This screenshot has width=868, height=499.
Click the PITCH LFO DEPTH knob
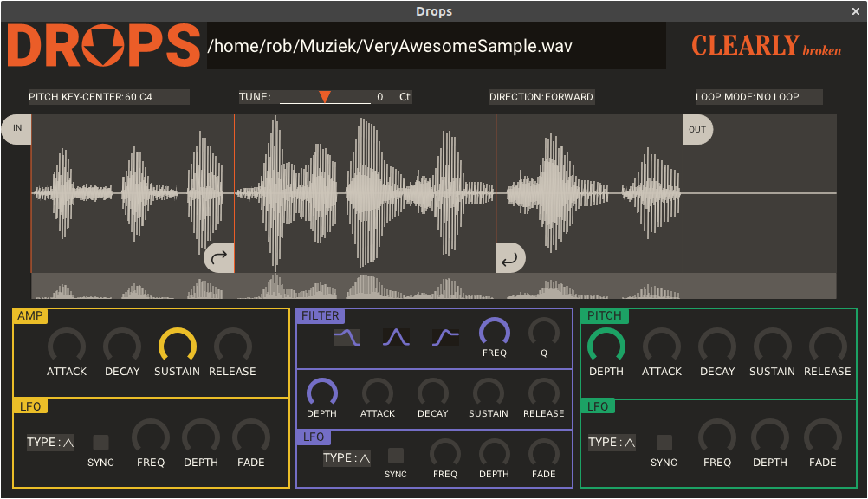[x=770, y=437]
